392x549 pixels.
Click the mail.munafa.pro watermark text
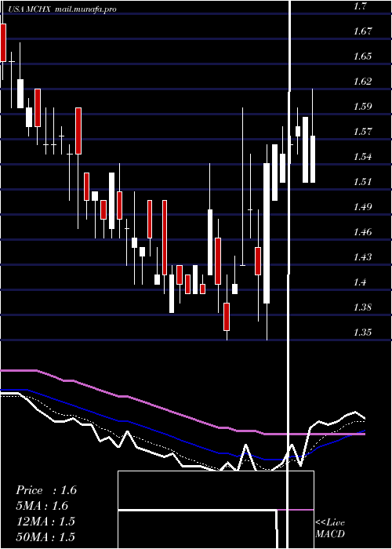point(85,9)
